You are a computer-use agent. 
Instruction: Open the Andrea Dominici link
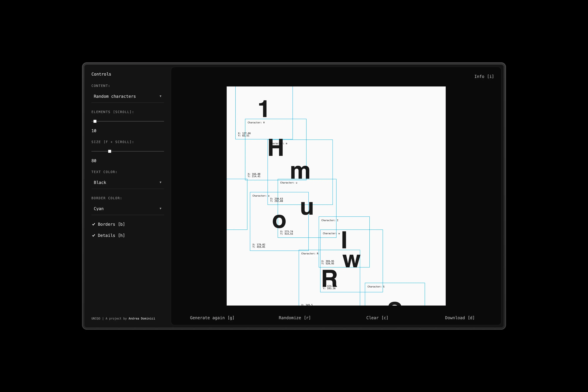(142, 318)
